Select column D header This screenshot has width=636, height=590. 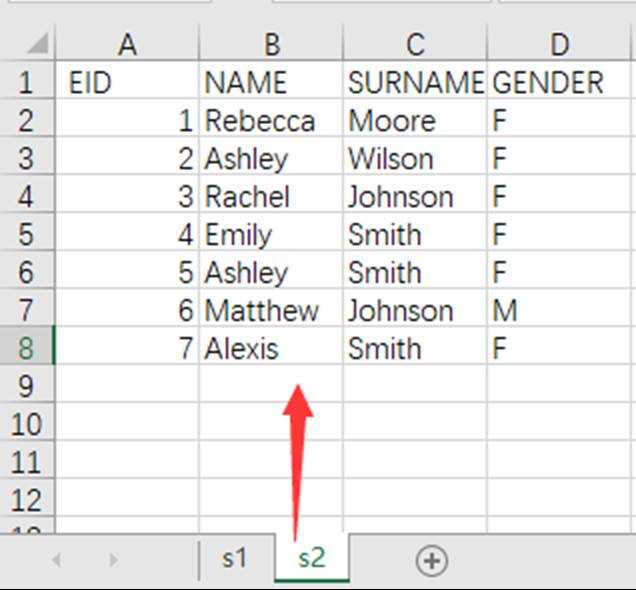point(559,43)
